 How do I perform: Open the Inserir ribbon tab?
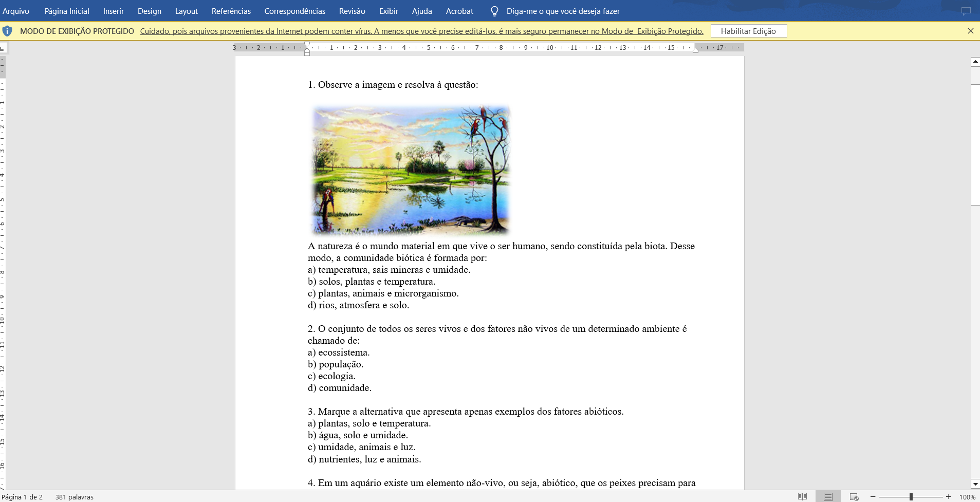114,11
